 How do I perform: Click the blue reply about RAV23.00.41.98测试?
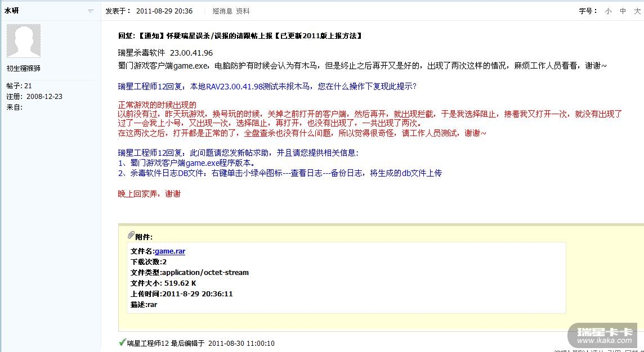(267, 87)
